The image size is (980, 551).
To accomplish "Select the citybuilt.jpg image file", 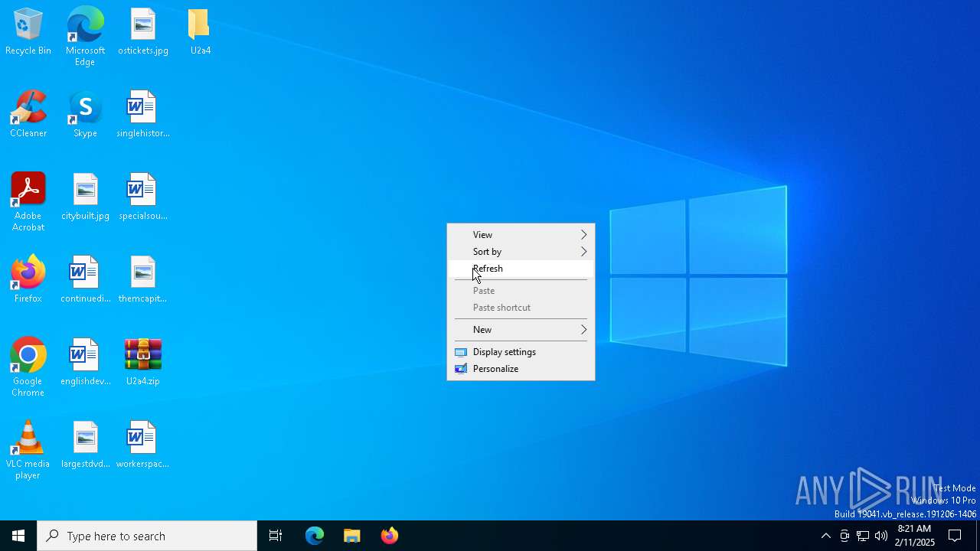I will click(x=85, y=197).
